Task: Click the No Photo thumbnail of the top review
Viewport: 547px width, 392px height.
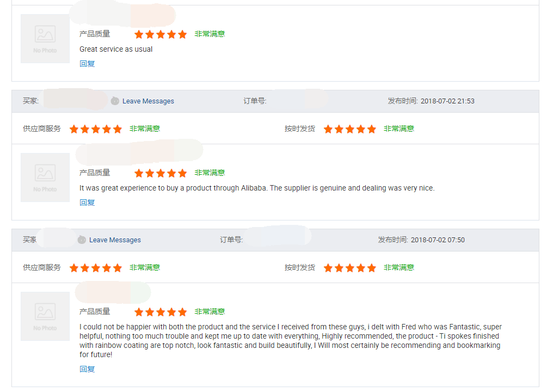Action: pyautogui.click(x=45, y=39)
